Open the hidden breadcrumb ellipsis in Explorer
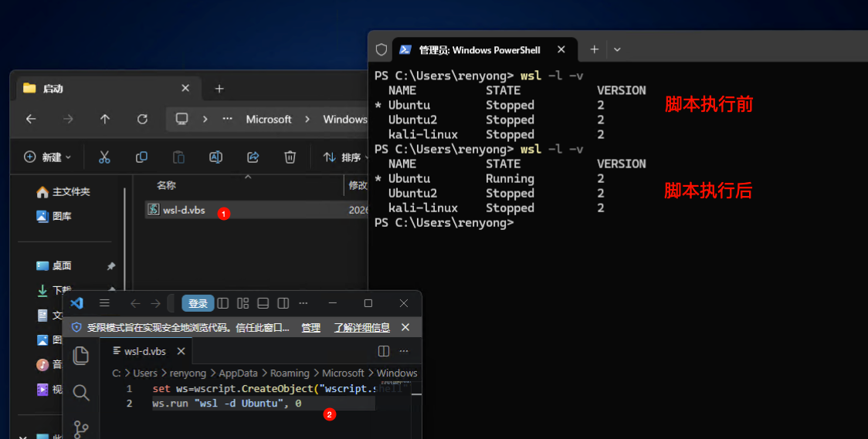The image size is (868, 439). [227, 119]
